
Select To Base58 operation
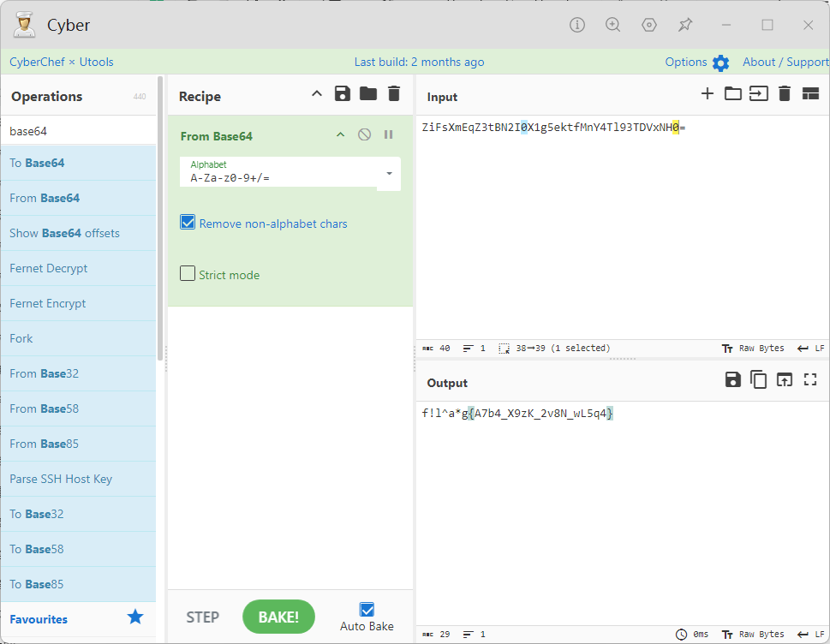pyautogui.click(x=78, y=549)
